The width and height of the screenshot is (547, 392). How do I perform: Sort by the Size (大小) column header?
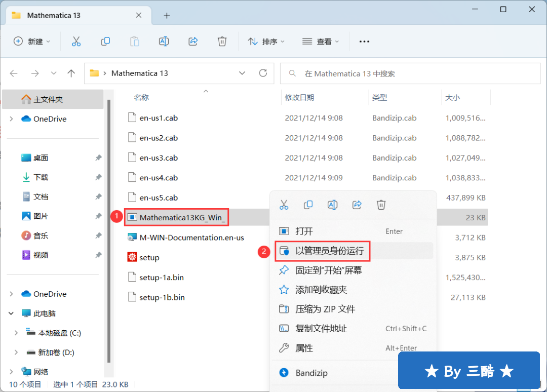453,98
